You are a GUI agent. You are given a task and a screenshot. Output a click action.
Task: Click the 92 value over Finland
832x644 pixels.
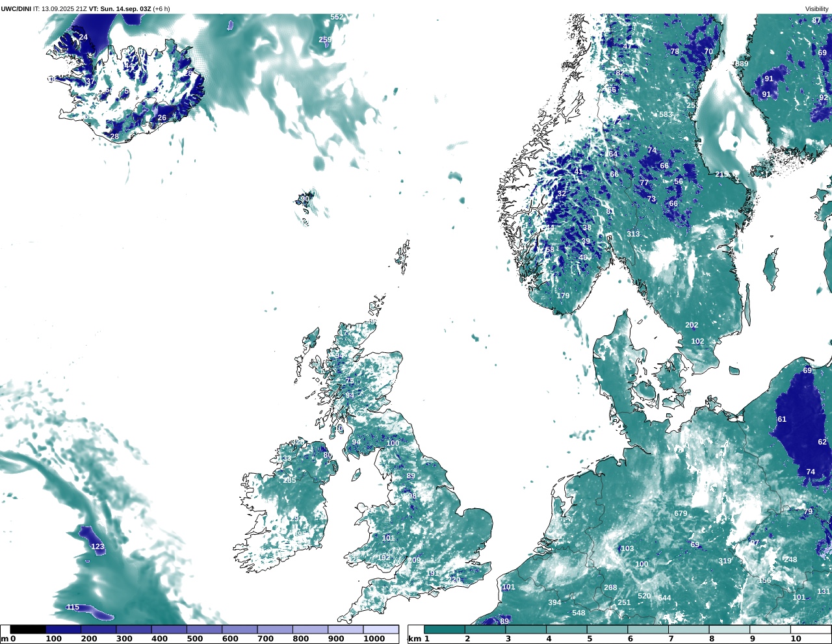point(824,97)
